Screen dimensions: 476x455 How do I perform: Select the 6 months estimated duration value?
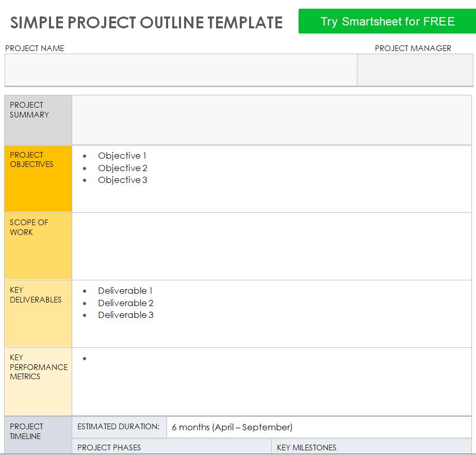pos(232,427)
